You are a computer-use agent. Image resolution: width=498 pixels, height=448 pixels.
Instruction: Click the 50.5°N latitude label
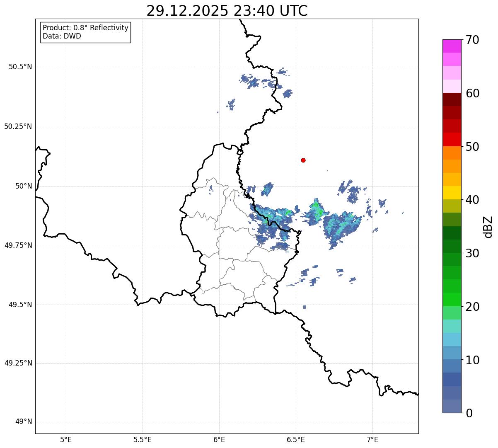pyautogui.click(x=20, y=67)
